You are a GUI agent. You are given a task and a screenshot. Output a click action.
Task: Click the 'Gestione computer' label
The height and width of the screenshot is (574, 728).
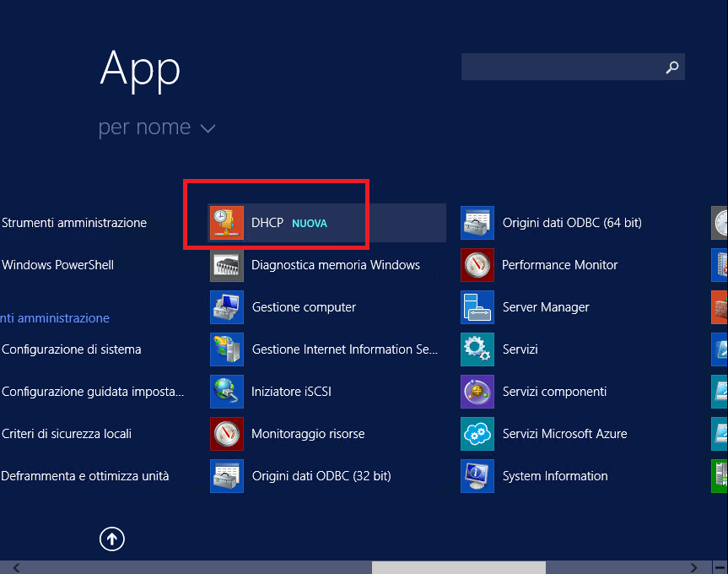(x=305, y=307)
